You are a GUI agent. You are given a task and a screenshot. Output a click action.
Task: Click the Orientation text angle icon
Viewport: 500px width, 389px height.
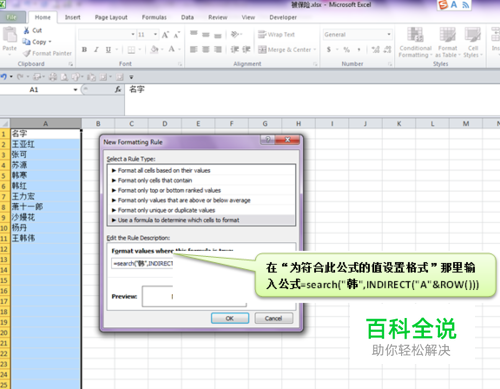[235, 34]
